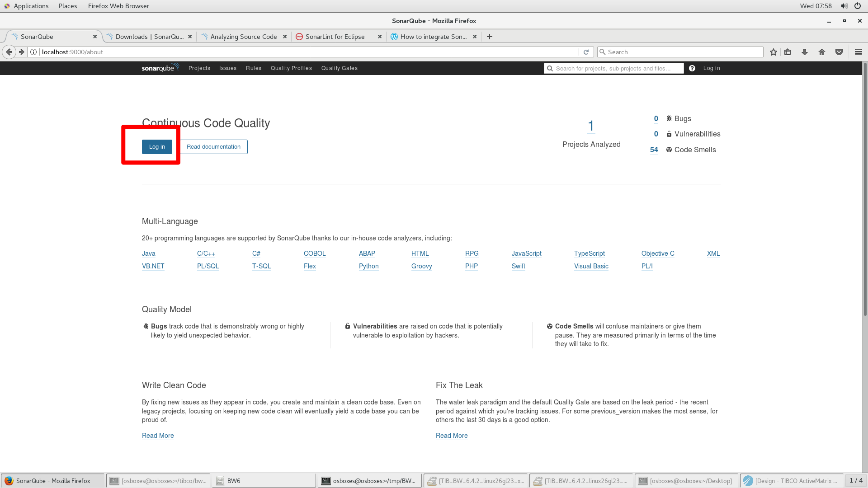Open the Visual Basic language link
Screen dimensions: 868x488
tap(591, 266)
